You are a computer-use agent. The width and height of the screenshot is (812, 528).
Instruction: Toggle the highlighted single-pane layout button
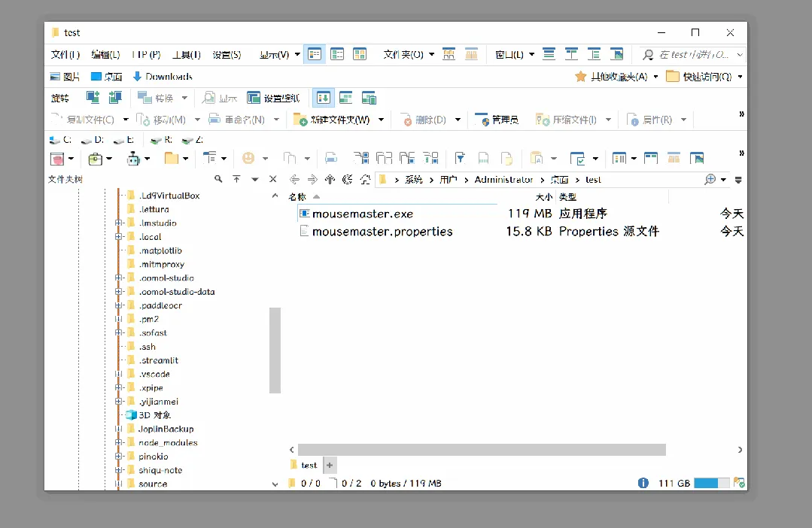[x=323, y=98]
